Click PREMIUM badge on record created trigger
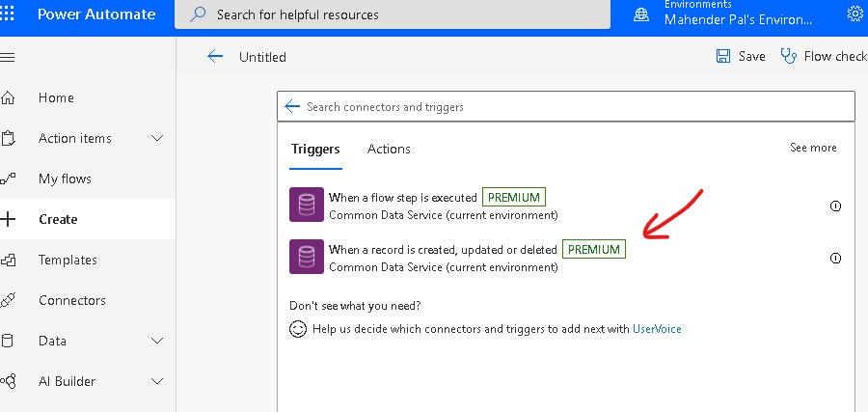Screen dimensions: 868x412 (594, 249)
